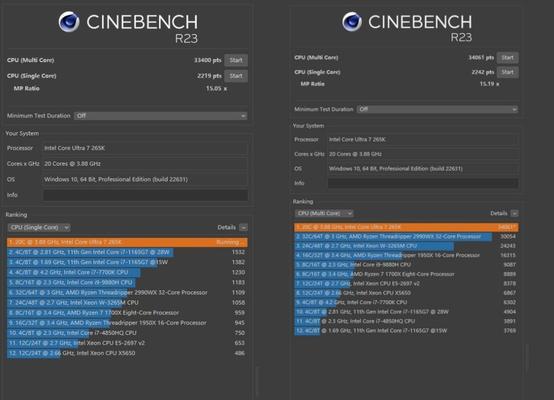Select Threadripper 1950X row scoring 945
554x400 pixels.
tap(127, 323)
